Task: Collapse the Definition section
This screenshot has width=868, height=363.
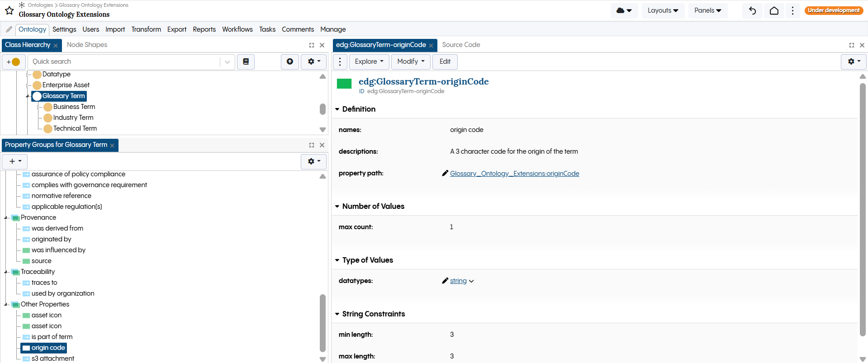Action: pos(337,109)
